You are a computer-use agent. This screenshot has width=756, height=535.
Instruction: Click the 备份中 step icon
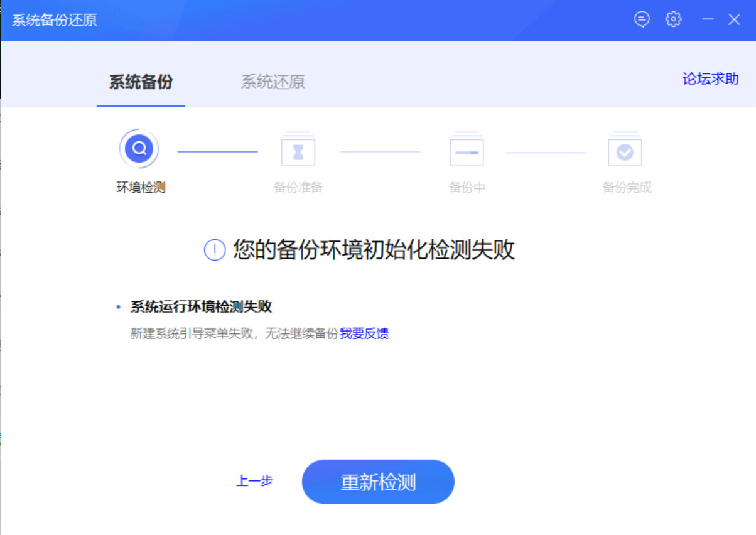(x=467, y=149)
